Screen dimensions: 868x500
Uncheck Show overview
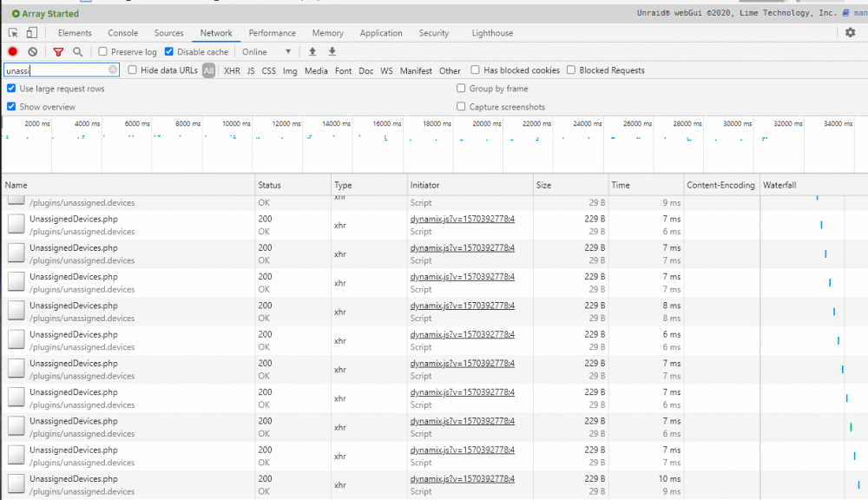point(11,106)
